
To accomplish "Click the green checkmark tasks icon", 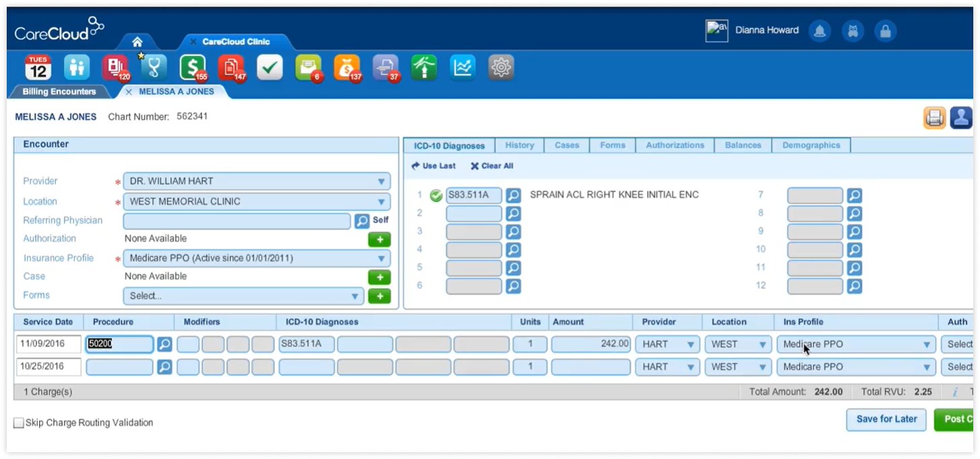I will coord(269,67).
